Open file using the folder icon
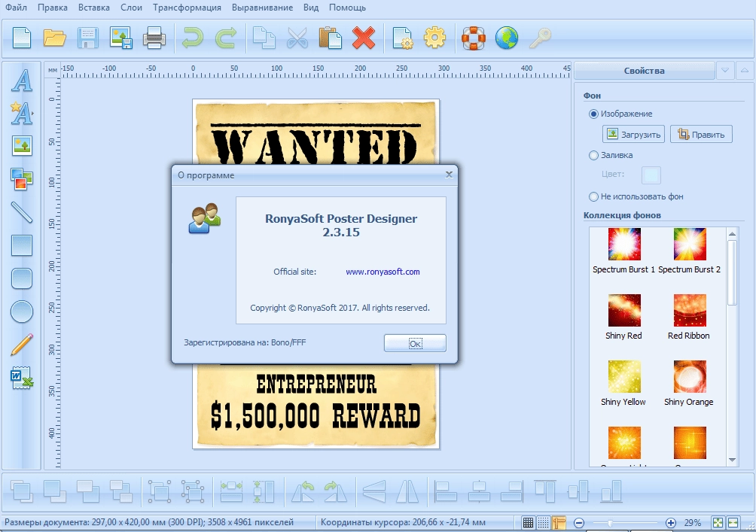 point(54,38)
